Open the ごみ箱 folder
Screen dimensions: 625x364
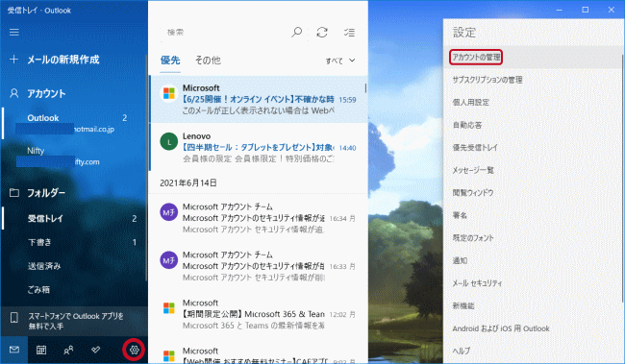click(x=74, y=289)
